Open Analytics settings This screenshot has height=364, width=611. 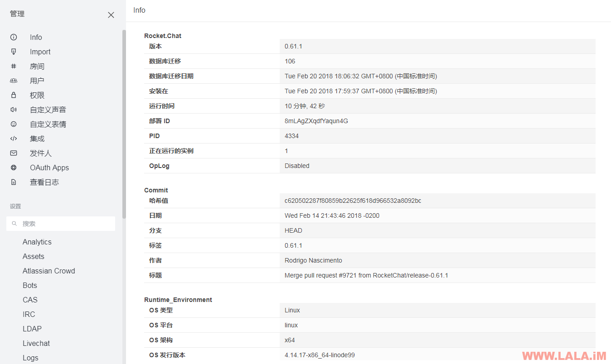pyautogui.click(x=37, y=242)
